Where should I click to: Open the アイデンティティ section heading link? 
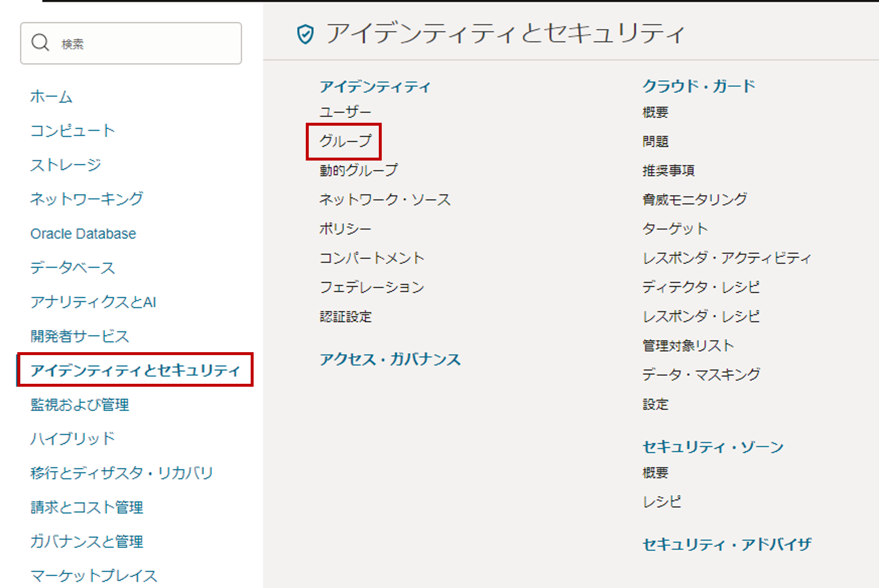(375, 87)
